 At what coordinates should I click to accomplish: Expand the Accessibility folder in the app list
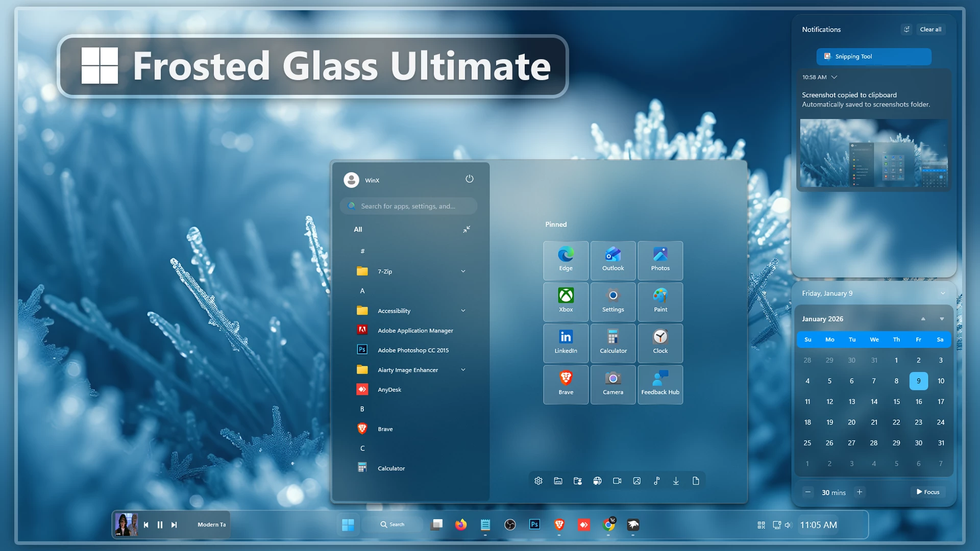463,311
